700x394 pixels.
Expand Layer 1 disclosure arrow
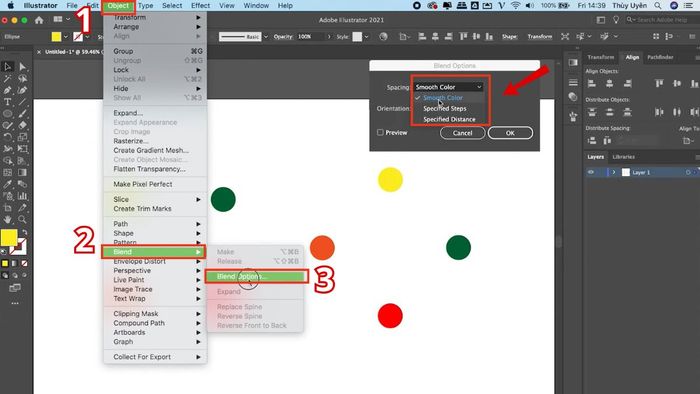pyautogui.click(x=614, y=172)
